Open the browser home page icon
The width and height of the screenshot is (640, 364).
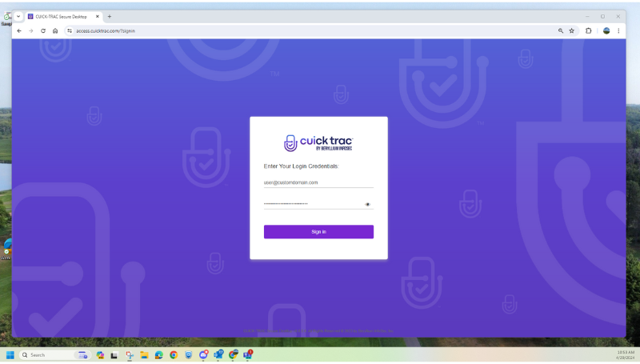[55, 31]
